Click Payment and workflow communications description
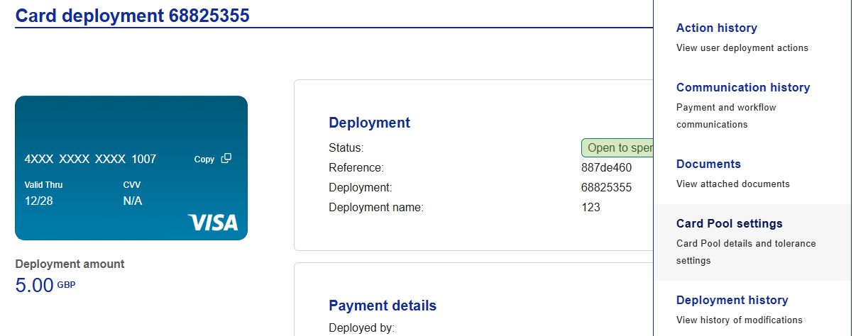This screenshot has width=868, height=336. (726, 116)
